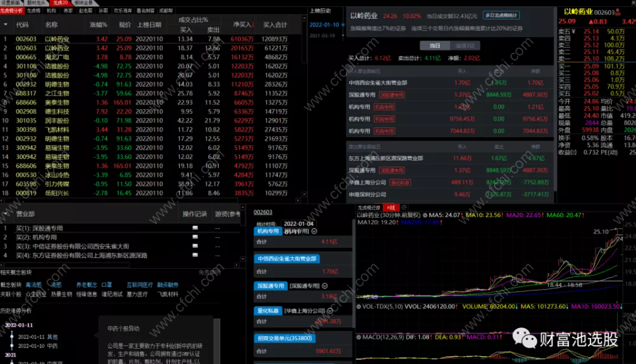Open 互联网医疗 concept link
Viewport: 636px width, 364px height.
pos(139,285)
